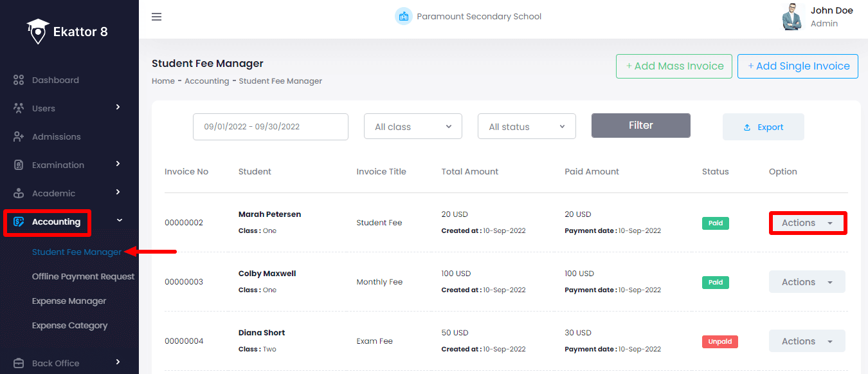Click the Dashboard icon in sidebar
Screen dimensions: 868x374
19,80
